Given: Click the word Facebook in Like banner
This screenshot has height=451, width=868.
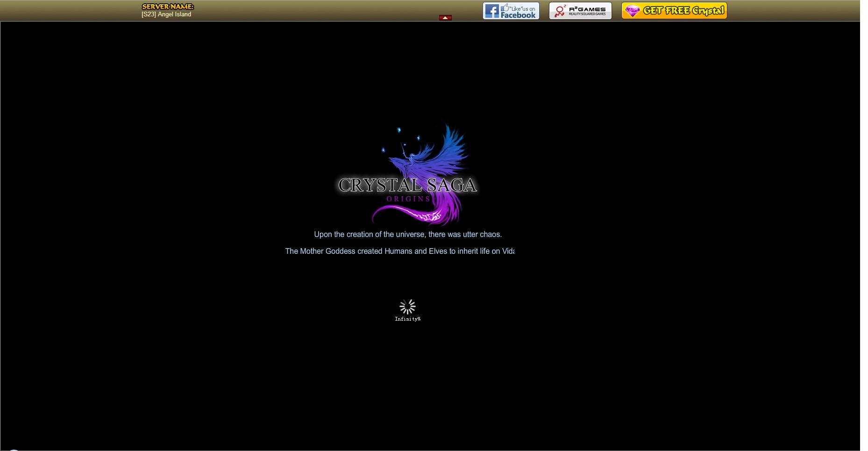Looking at the screenshot, I should pos(518,15).
